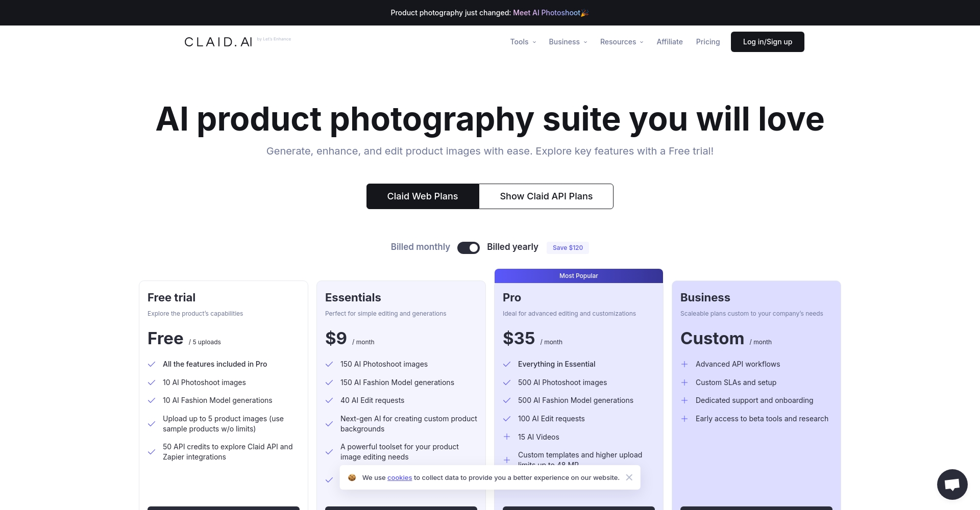Click the Billed yearly label
The height and width of the screenshot is (510, 980).
pos(512,247)
